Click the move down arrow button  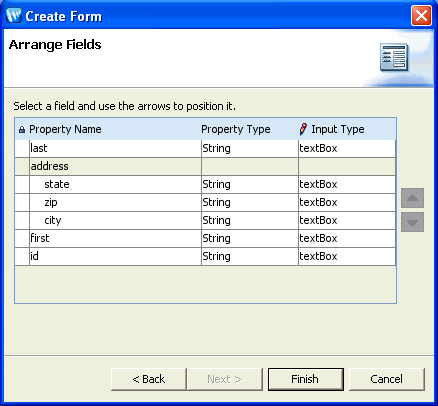(x=412, y=222)
